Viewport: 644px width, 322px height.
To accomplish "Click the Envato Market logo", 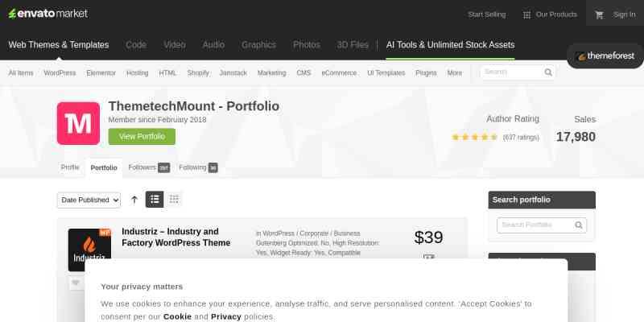I will pyautogui.click(x=48, y=14).
